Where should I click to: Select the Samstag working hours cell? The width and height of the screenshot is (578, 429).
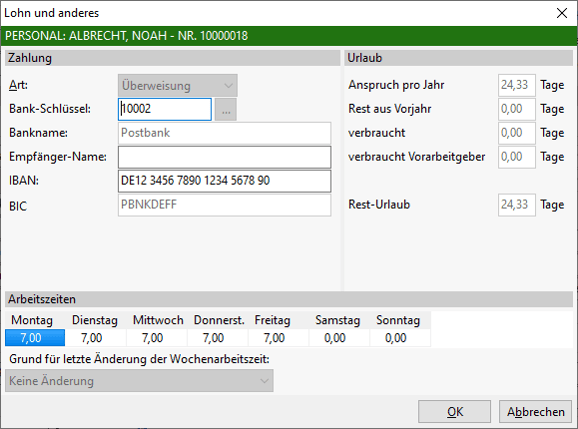tap(339, 338)
